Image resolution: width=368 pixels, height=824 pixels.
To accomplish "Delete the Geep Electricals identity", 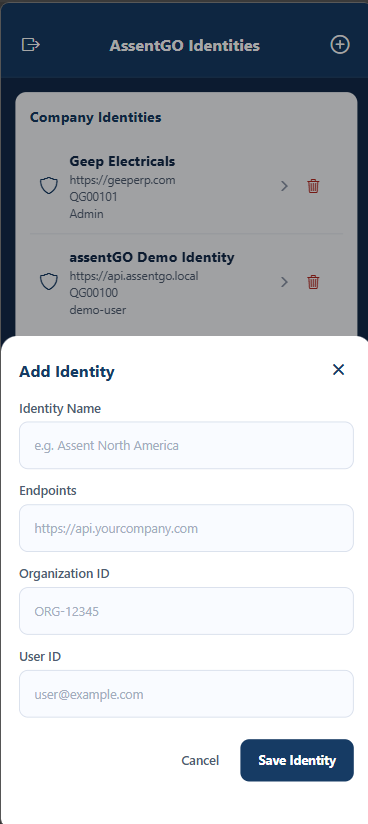I will 313,186.
